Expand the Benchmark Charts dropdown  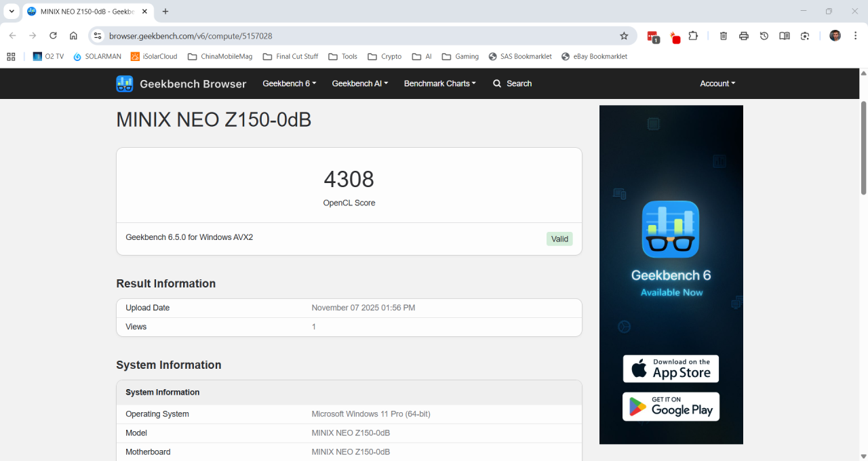tap(439, 83)
